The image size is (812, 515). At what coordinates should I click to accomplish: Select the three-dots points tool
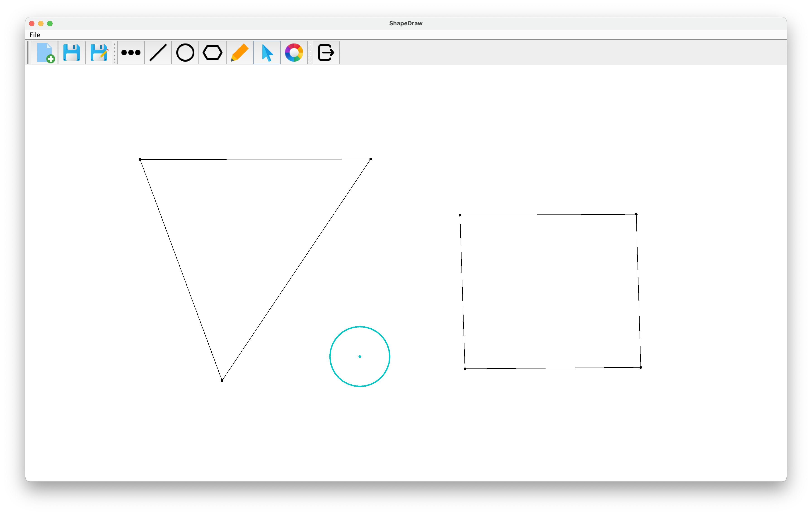pyautogui.click(x=131, y=53)
